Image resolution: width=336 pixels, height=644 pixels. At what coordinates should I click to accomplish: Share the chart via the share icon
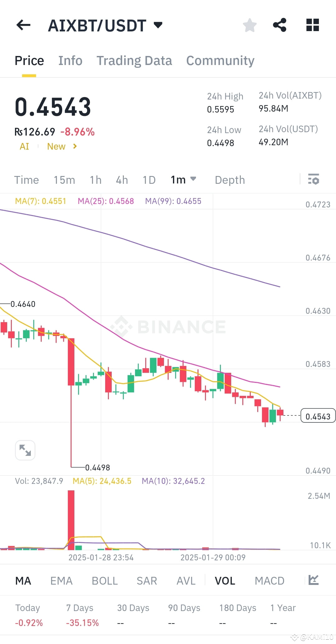pos(279,25)
